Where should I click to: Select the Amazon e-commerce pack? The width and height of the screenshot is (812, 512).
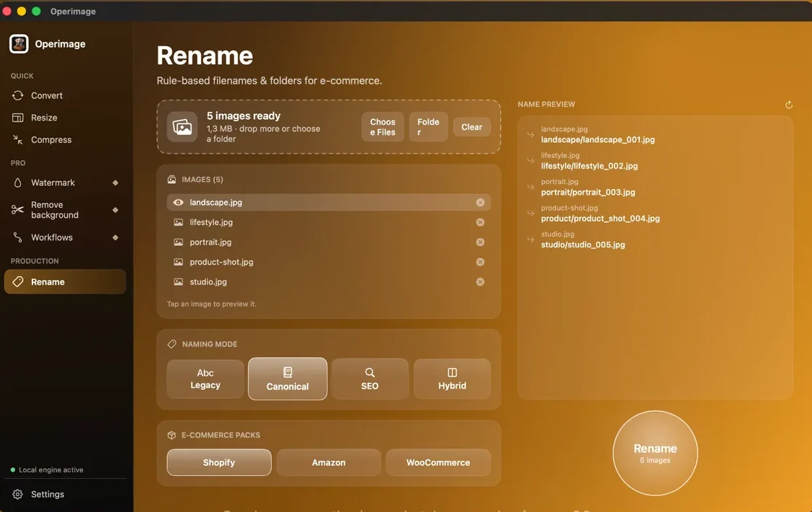(x=329, y=462)
